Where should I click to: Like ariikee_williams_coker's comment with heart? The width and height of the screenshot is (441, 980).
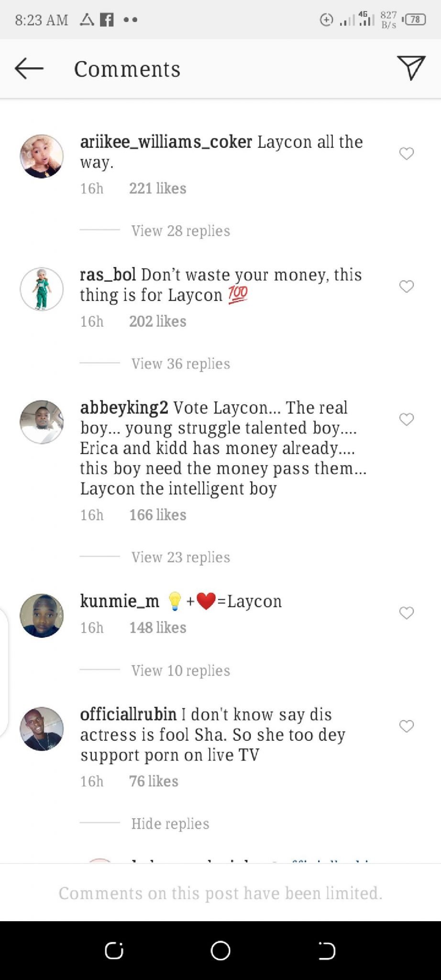pyautogui.click(x=407, y=154)
